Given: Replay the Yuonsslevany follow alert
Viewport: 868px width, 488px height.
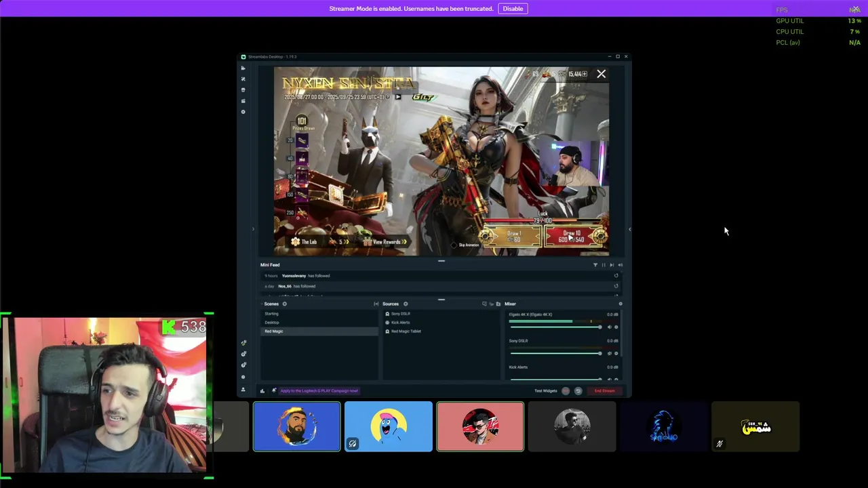Looking at the screenshot, I should 616,276.
